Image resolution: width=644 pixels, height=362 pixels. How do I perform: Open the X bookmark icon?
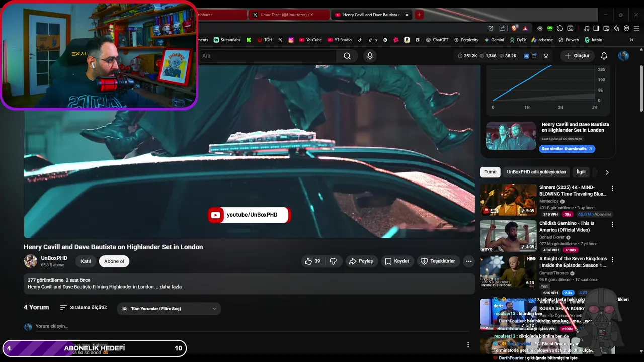tap(280, 40)
